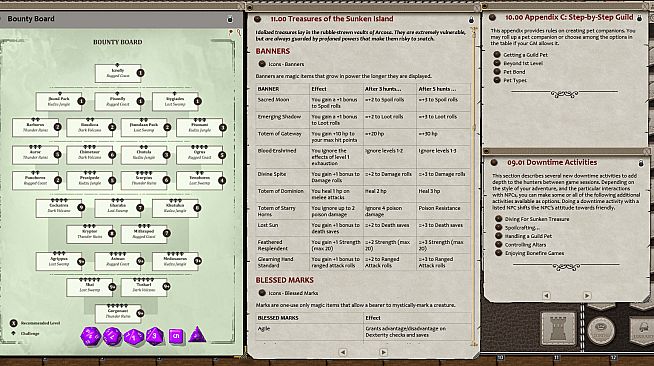
Task: Open the Controlling Altars entry
Action: (525, 245)
